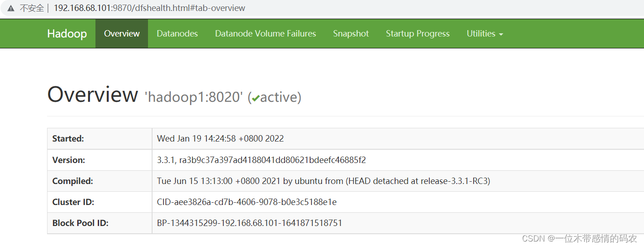This screenshot has width=644, height=247.
Task: Click the large Overview page heading
Action: click(x=92, y=95)
